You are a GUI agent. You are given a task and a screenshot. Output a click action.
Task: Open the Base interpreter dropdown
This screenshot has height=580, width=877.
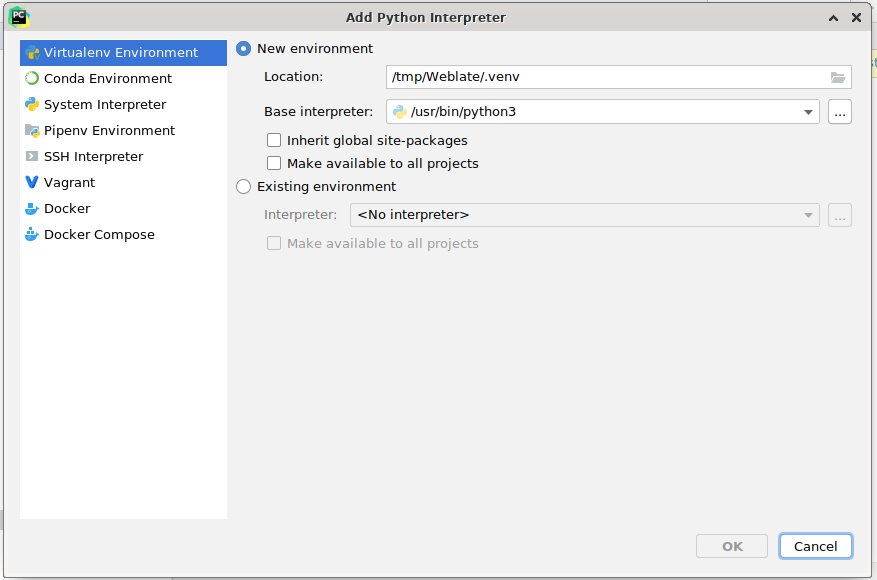(810, 112)
